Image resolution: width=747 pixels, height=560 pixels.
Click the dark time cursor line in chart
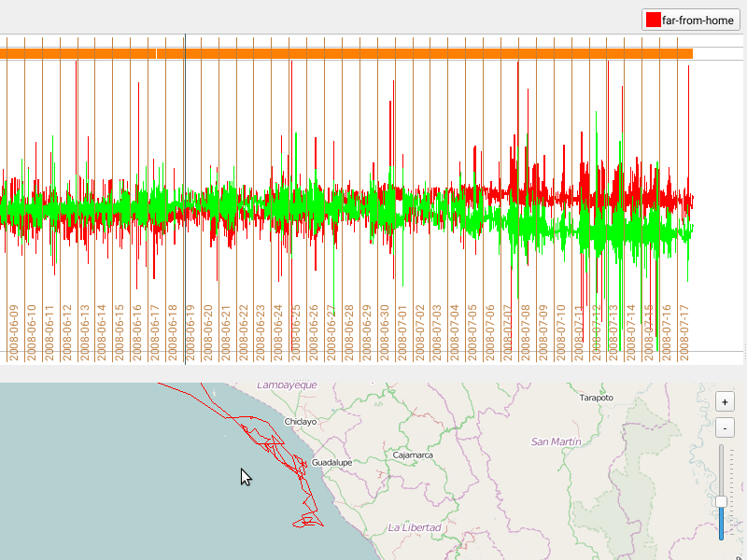pos(185,199)
